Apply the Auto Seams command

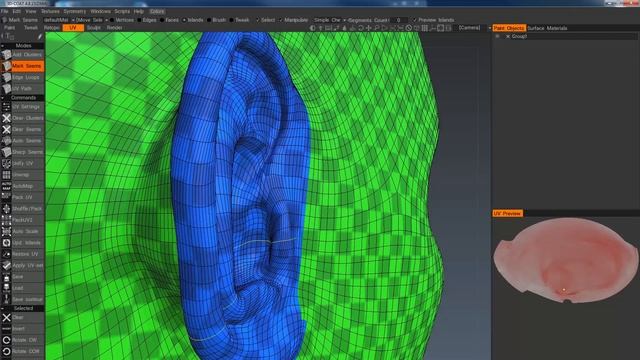[22, 140]
